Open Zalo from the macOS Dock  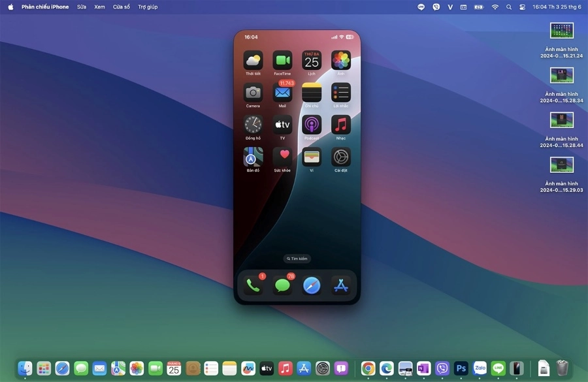point(480,368)
